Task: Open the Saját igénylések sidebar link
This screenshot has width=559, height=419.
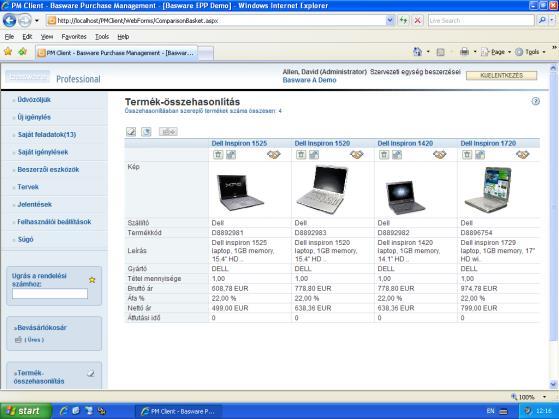Action: point(43,152)
